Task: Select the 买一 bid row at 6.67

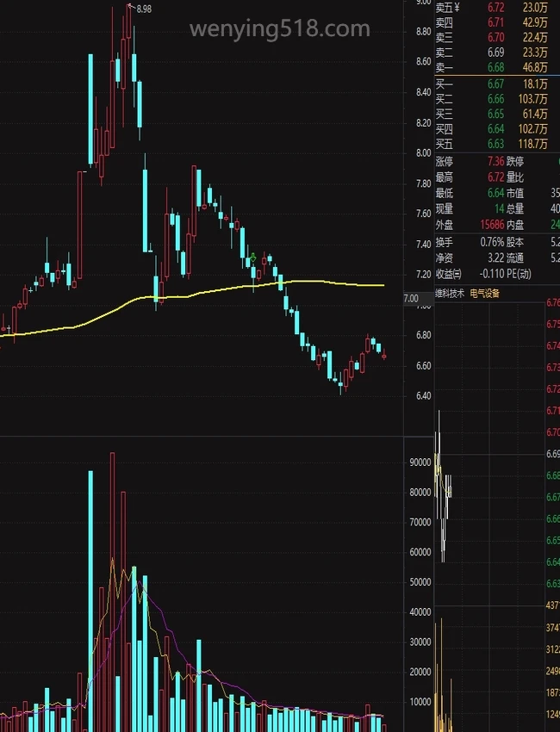Action: tap(491, 84)
